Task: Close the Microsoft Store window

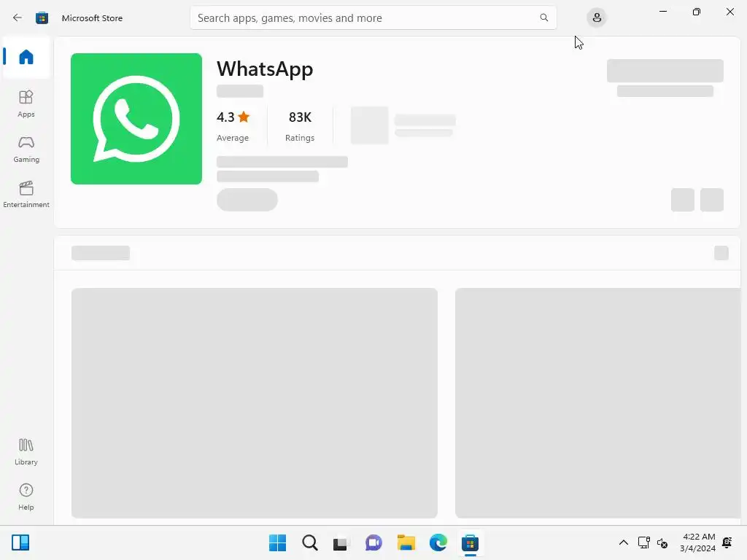Action: point(729,12)
